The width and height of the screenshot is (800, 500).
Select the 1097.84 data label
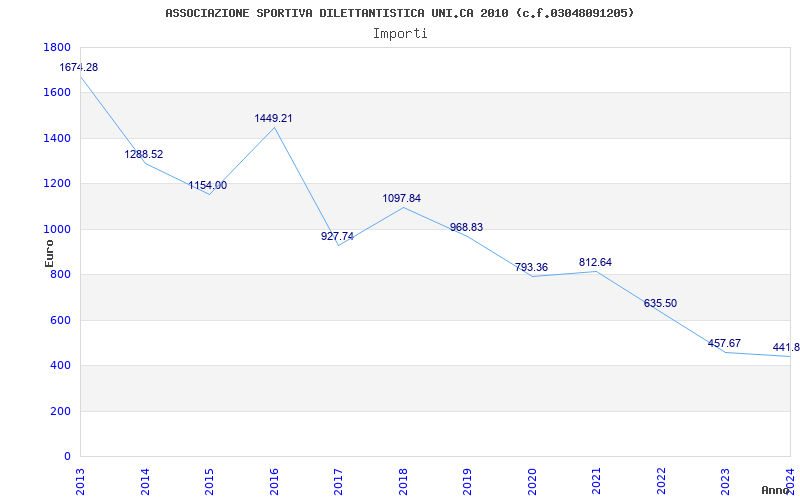(x=402, y=198)
